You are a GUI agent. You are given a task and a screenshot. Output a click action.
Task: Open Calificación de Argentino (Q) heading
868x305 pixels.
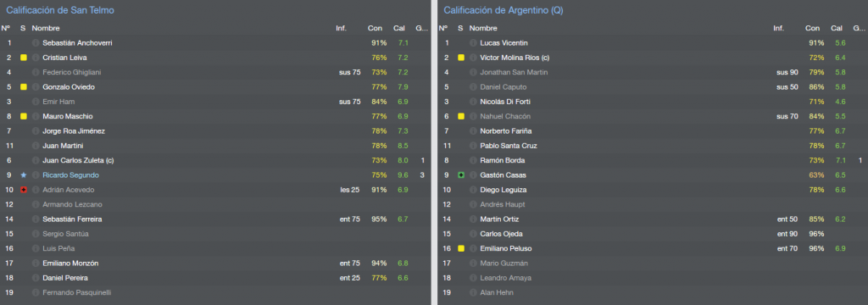point(504,10)
